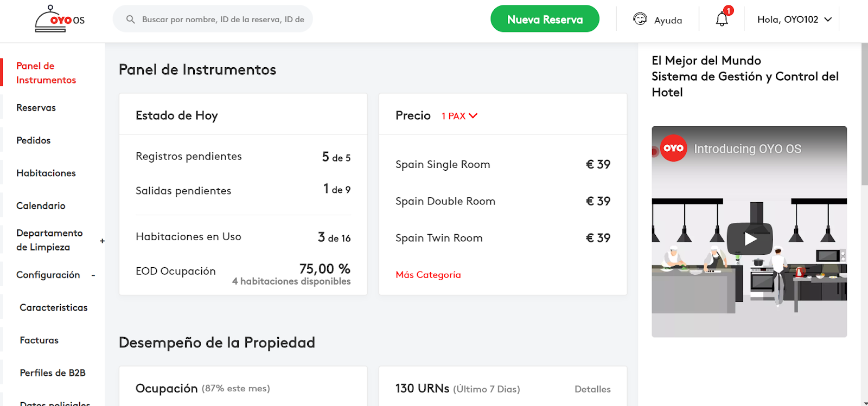The height and width of the screenshot is (406, 868).
Task: Open the Hola, OYO102 user dropdown
Action: coord(794,20)
